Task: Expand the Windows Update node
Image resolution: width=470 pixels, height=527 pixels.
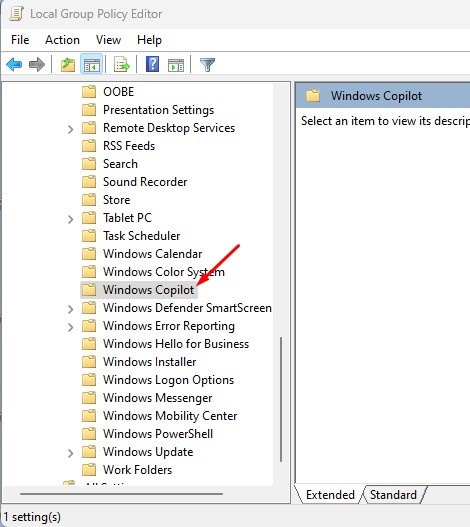Action: coord(70,453)
